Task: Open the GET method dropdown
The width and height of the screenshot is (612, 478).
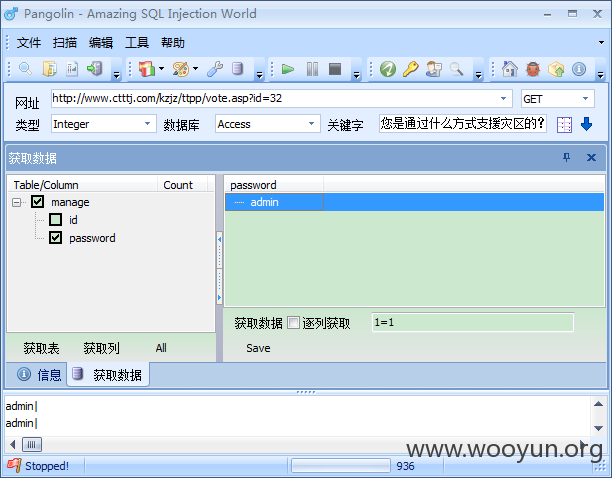Action: click(x=585, y=99)
